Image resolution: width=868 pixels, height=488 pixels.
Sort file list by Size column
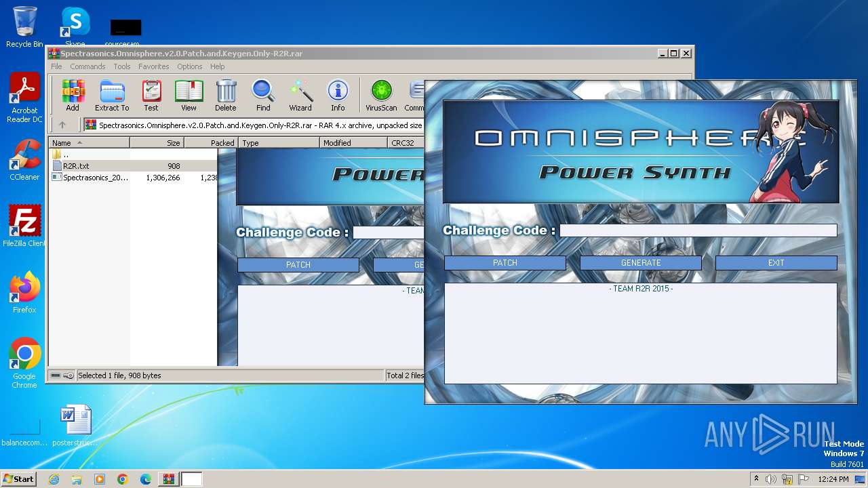pos(157,142)
